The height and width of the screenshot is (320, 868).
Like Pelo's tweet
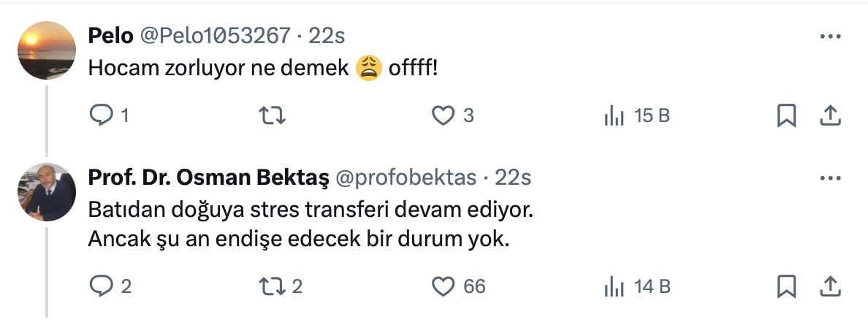tap(442, 115)
